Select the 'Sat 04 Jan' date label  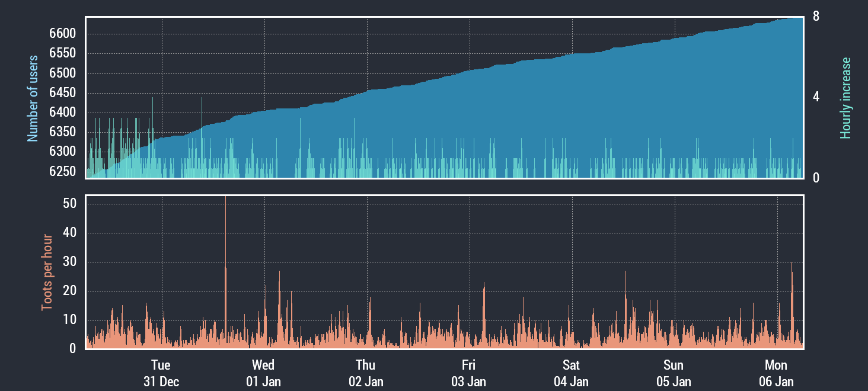tap(571, 373)
